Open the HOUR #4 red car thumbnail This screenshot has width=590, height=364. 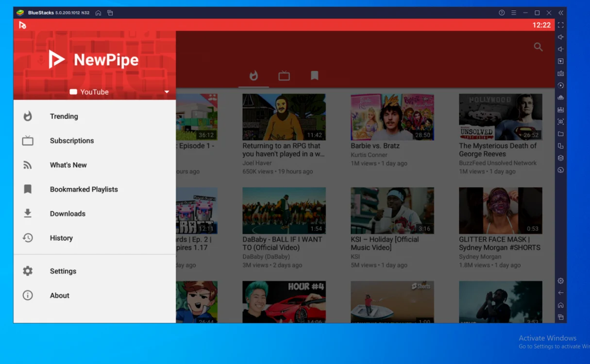[x=284, y=302]
